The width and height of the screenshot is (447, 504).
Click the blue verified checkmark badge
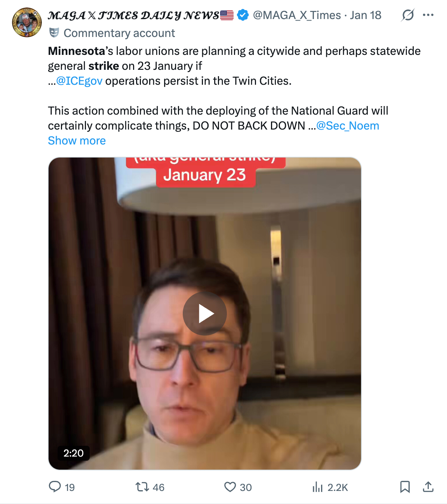coord(243,15)
